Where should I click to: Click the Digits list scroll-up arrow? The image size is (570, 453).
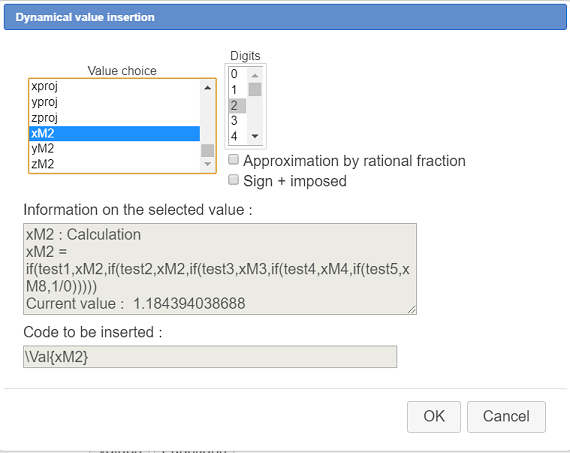[x=255, y=75]
